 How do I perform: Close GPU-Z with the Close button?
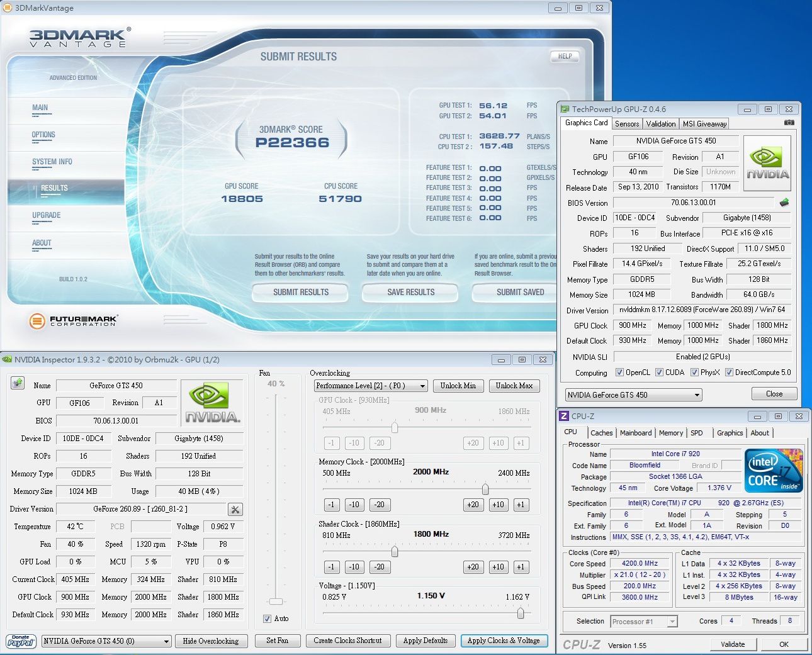point(774,394)
